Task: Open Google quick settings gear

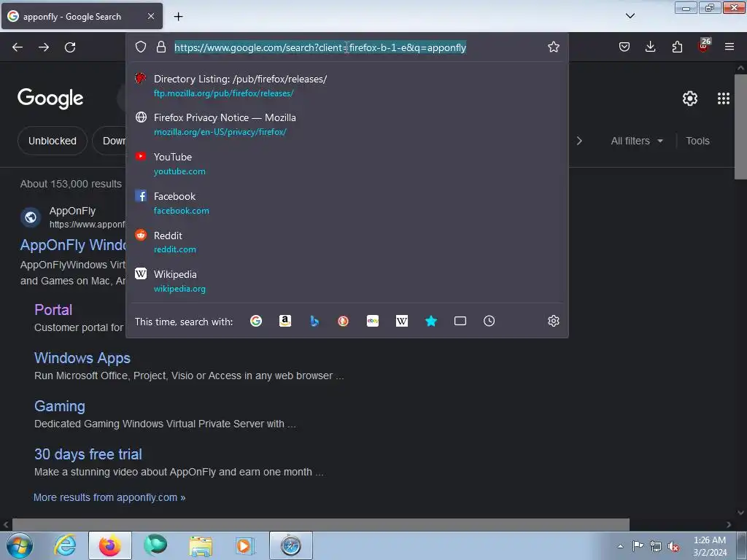Action: coord(690,98)
